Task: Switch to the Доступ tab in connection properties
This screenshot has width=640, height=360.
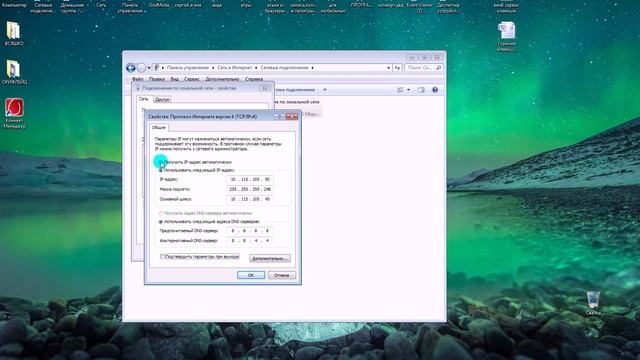Action: pyautogui.click(x=162, y=99)
